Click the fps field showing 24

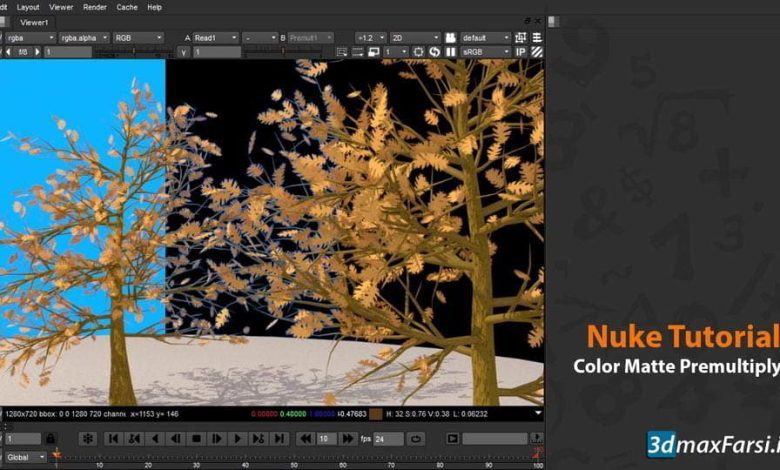click(x=389, y=439)
